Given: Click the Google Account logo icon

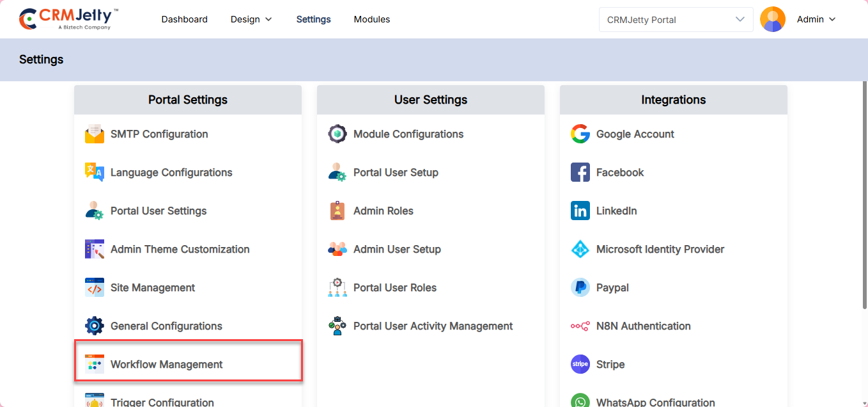Looking at the screenshot, I should click(580, 134).
